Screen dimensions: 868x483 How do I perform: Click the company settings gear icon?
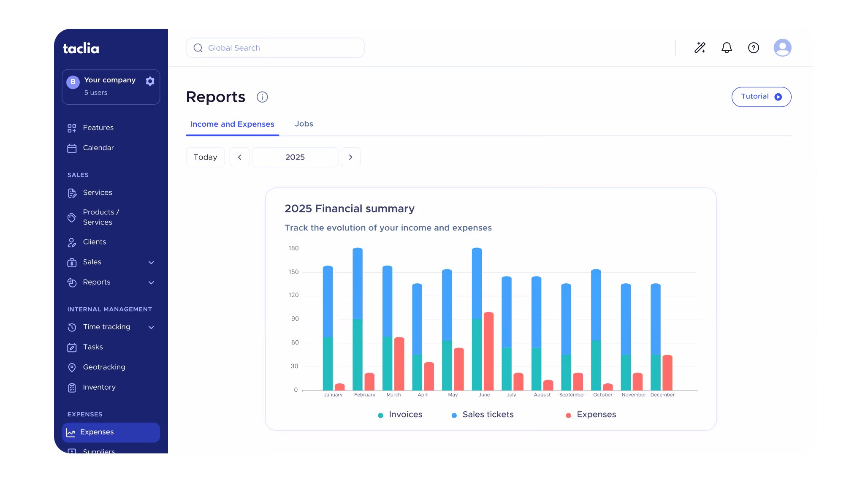tap(150, 81)
